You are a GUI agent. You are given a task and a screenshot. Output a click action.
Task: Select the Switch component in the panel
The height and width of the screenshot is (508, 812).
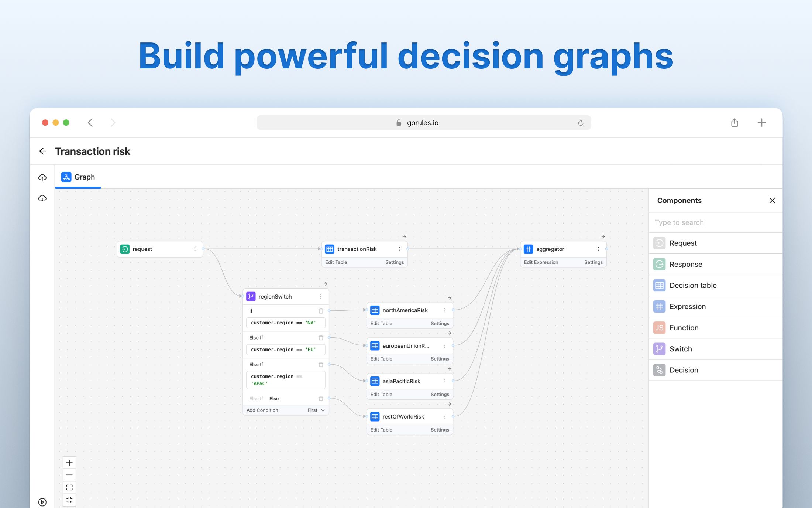coord(680,348)
